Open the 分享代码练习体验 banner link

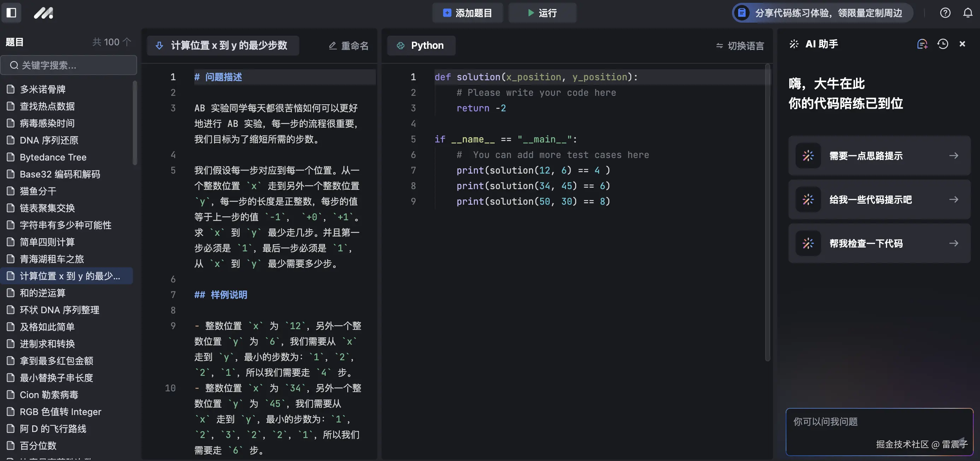pos(821,13)
